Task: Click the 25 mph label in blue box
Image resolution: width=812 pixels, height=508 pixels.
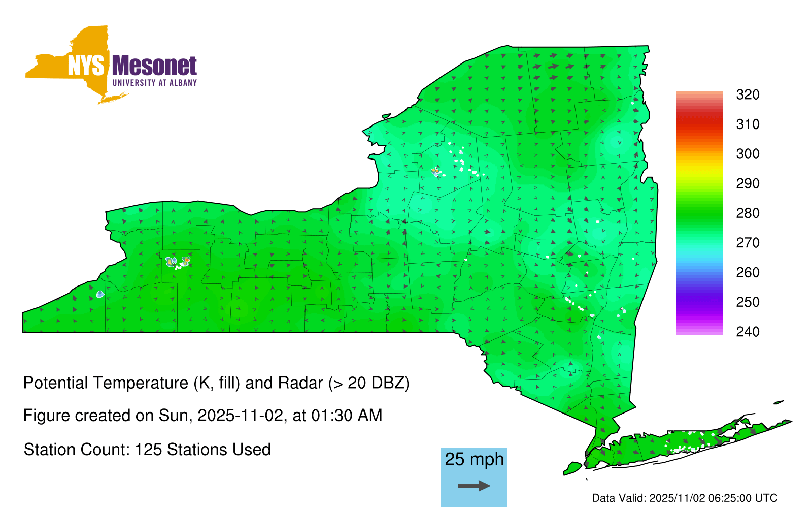Action: click(x=474, y=459)
